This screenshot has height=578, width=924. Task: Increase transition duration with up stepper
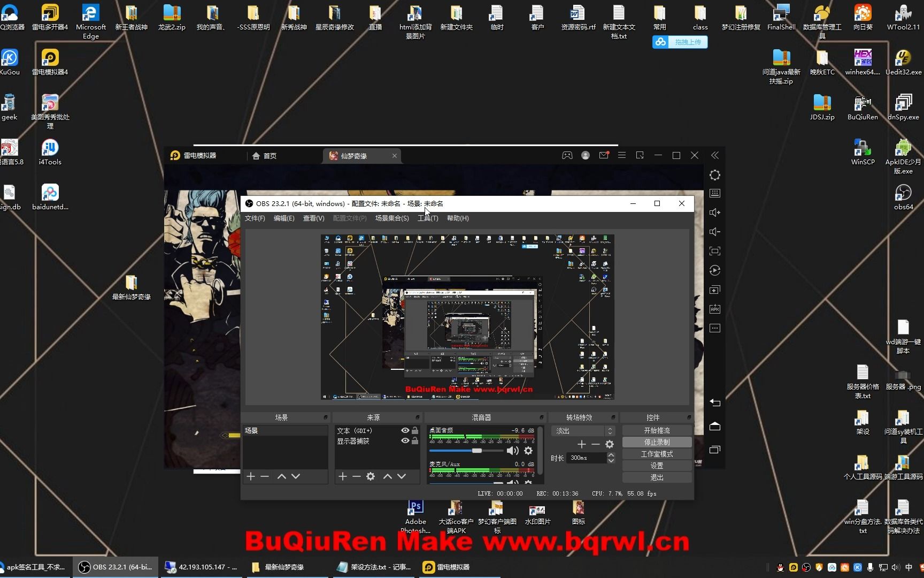(611, 455)
